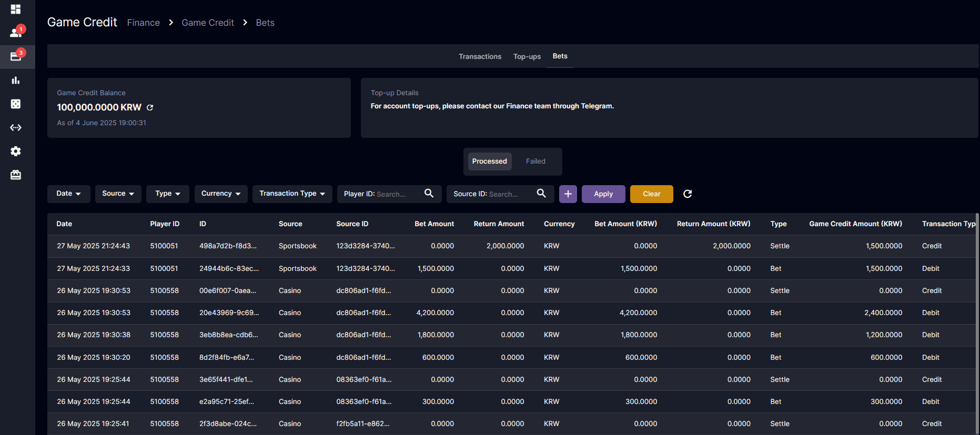Image resolution: width=980 pixels, height=435 pixels.
Task: Click ID cell 20e43969-9c69...
Action: tap(229, 312)
